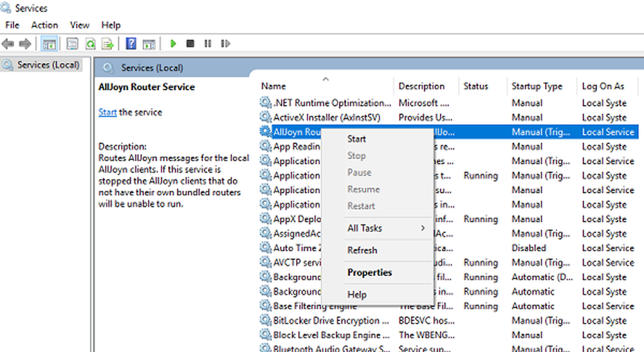Open the Help menu in menu bar
644x352 pixels.
tap(111, 25)
